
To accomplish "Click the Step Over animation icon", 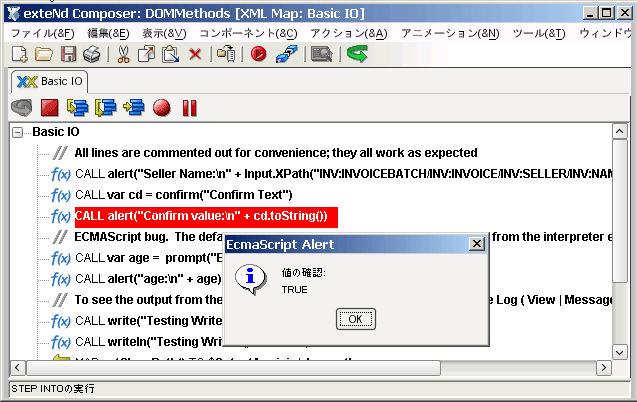I will click(x=106, y=108).
